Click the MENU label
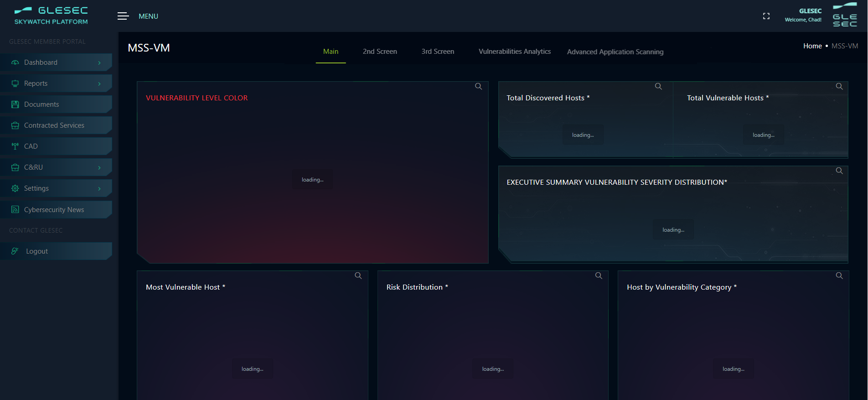 point(148,16)
